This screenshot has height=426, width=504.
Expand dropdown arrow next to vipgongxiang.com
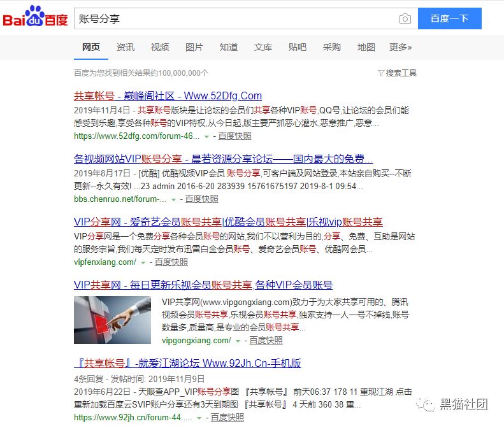(238, 341)
